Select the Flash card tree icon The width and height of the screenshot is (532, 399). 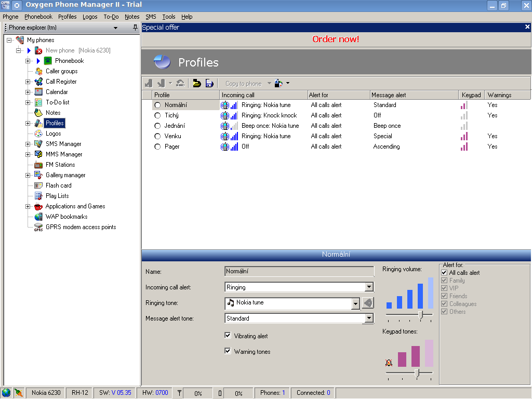(38, 185)
